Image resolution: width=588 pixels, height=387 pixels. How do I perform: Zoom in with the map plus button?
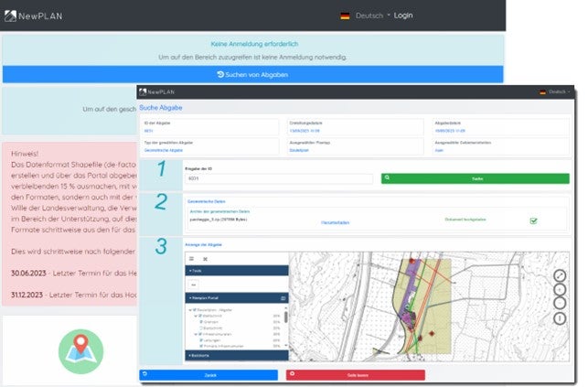tap(560, 290)
